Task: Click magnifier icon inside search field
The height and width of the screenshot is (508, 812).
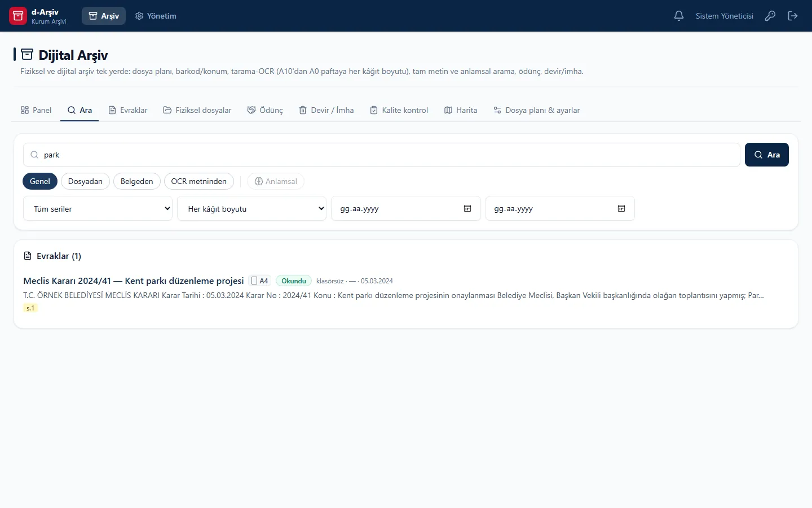Action: (34, 155)
